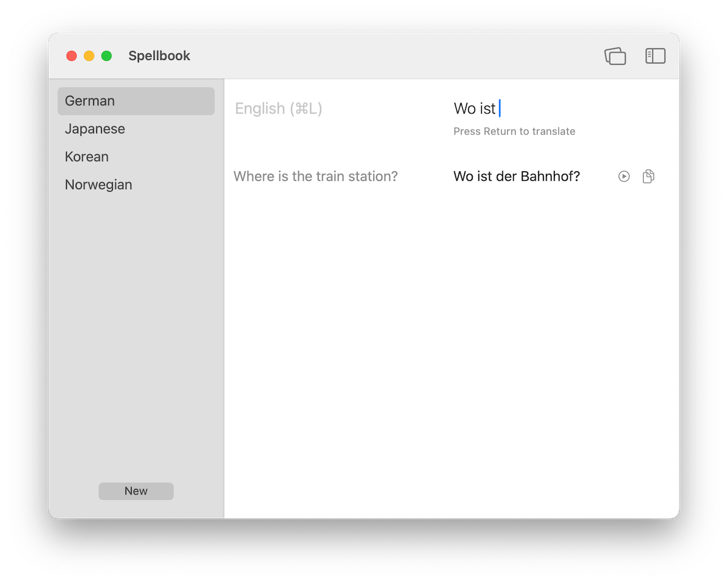Select the phrase "Where is the train station?"
Image resolution: width=728 pixels, height=583 pixels.
(x=315, y=176)
